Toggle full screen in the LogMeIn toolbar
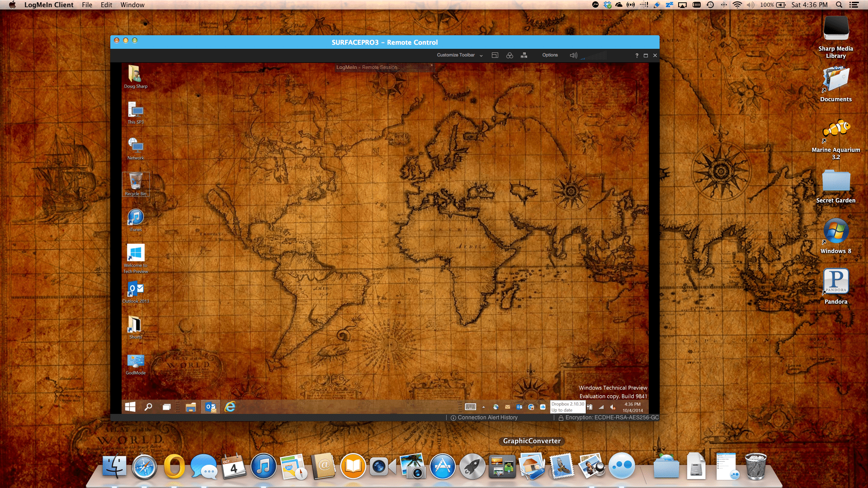The height and width of the screenshot is (488, 868). [646, 56]
